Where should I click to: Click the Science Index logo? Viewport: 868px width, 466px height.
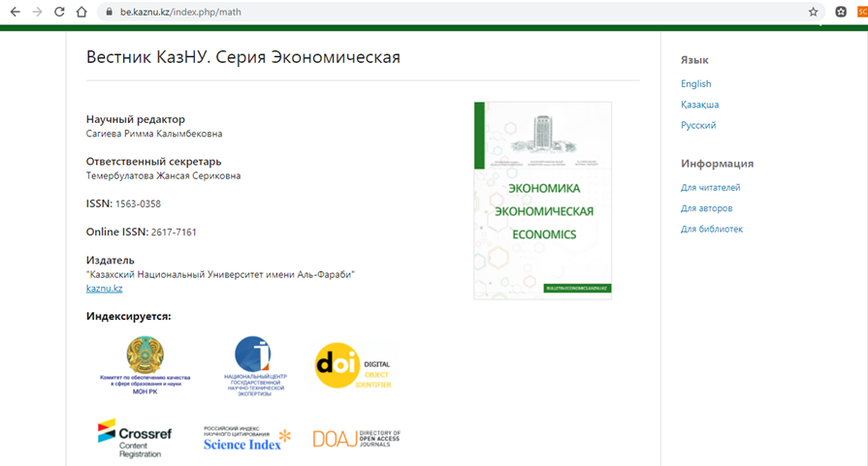[246, 438]
